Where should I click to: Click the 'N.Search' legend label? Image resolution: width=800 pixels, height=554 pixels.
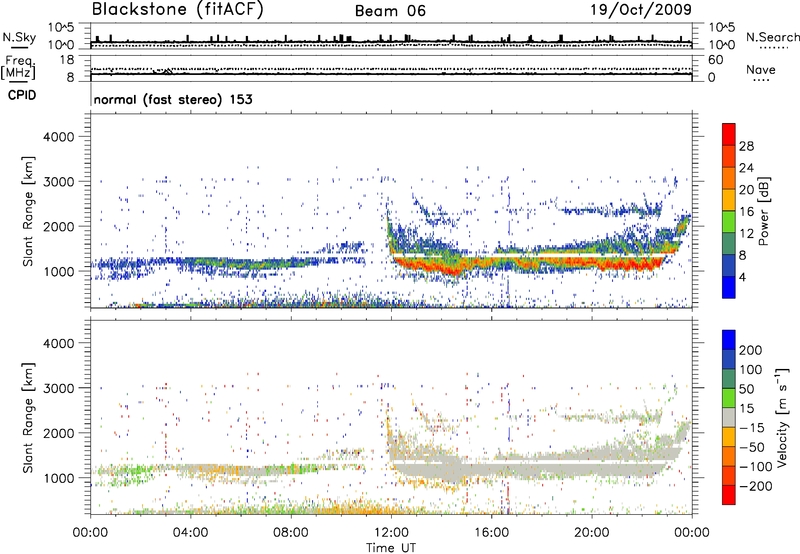pos(772,37)
